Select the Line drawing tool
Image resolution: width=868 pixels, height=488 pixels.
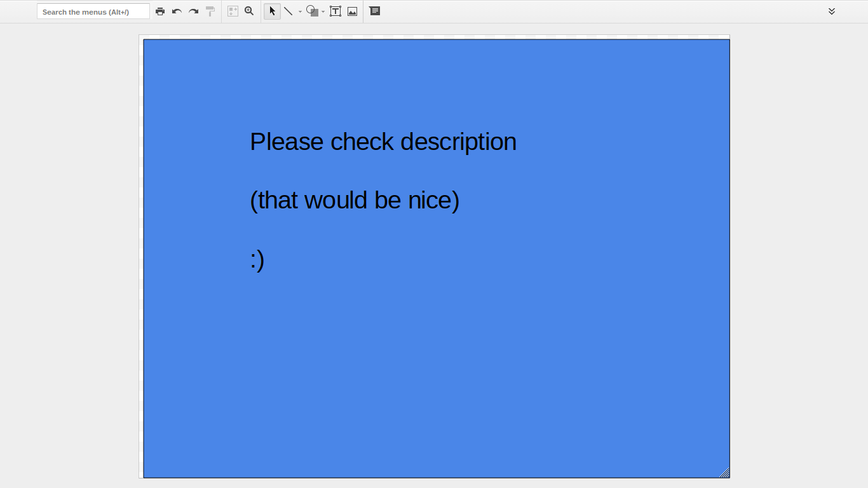coord(288,11)
